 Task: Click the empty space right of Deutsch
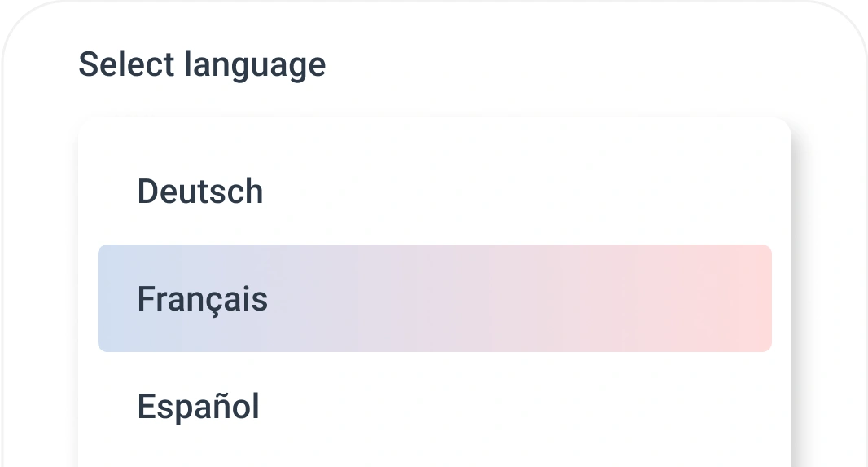click(x=521, y=192)
